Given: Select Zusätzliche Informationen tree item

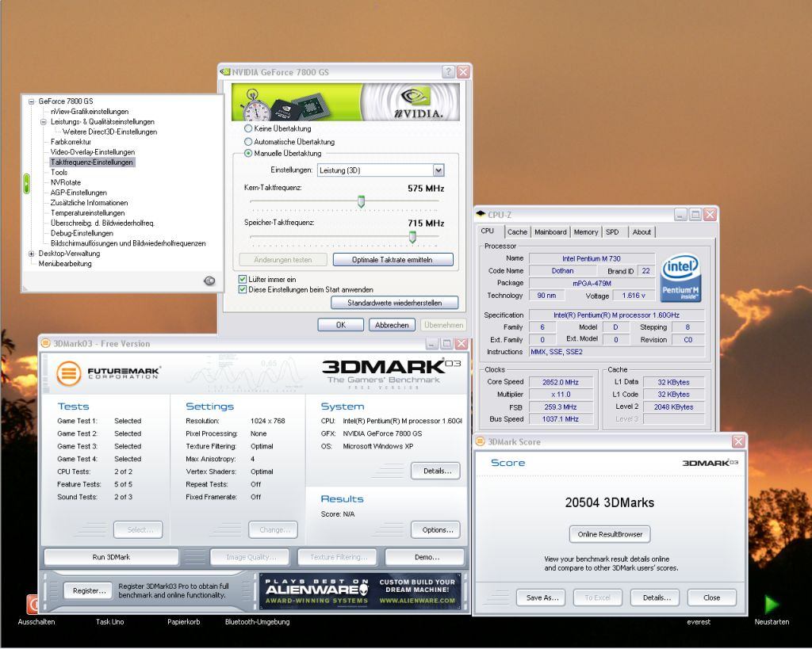Looking at the screenshot, I should pos(89,203).
